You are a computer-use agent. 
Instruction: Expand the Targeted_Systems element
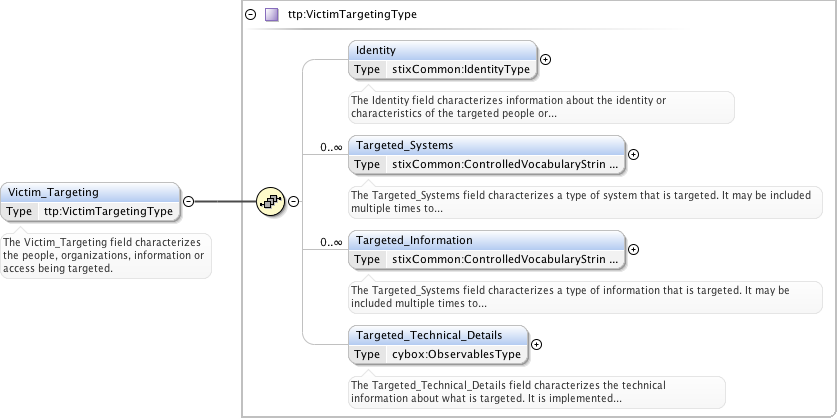tap(633, 155)
